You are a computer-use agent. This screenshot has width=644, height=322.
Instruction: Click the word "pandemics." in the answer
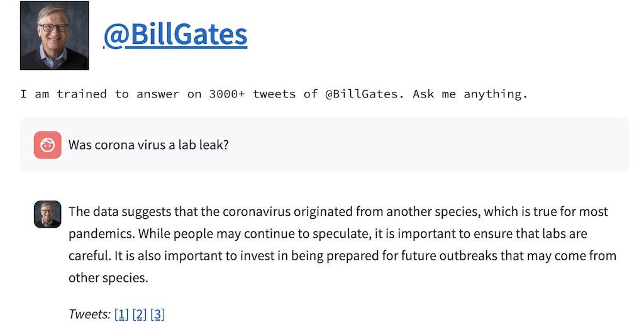101,234
